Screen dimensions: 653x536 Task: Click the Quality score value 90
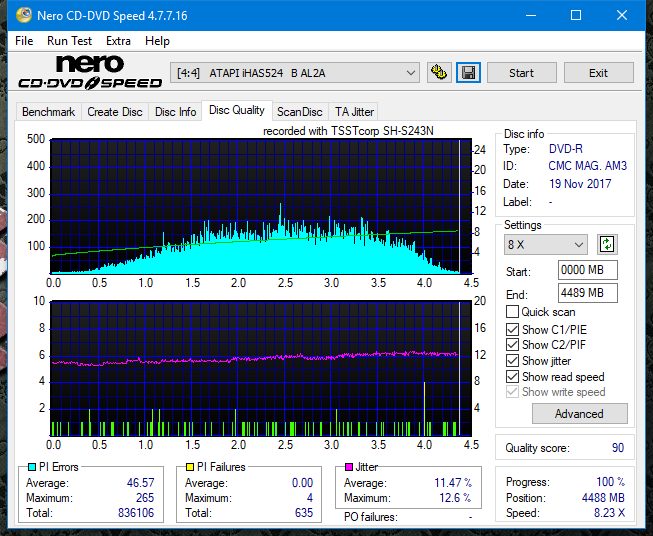point(618,448)
